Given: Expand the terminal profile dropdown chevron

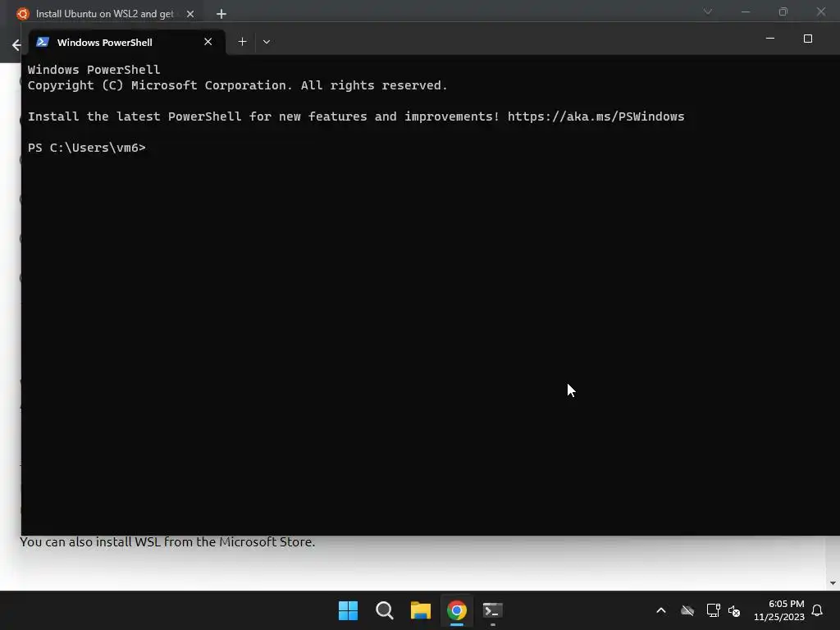Looking at the screenshot, I should pos(267,42).
